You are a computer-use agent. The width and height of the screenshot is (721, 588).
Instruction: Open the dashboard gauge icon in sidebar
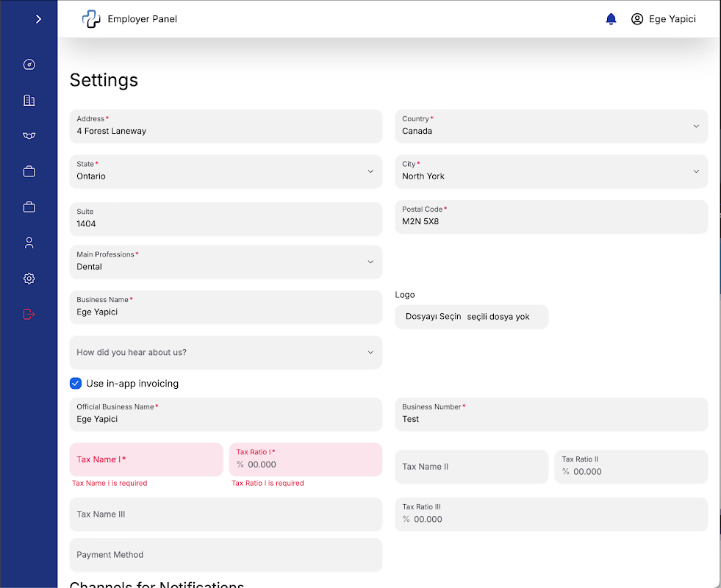[x=29, y=65]
